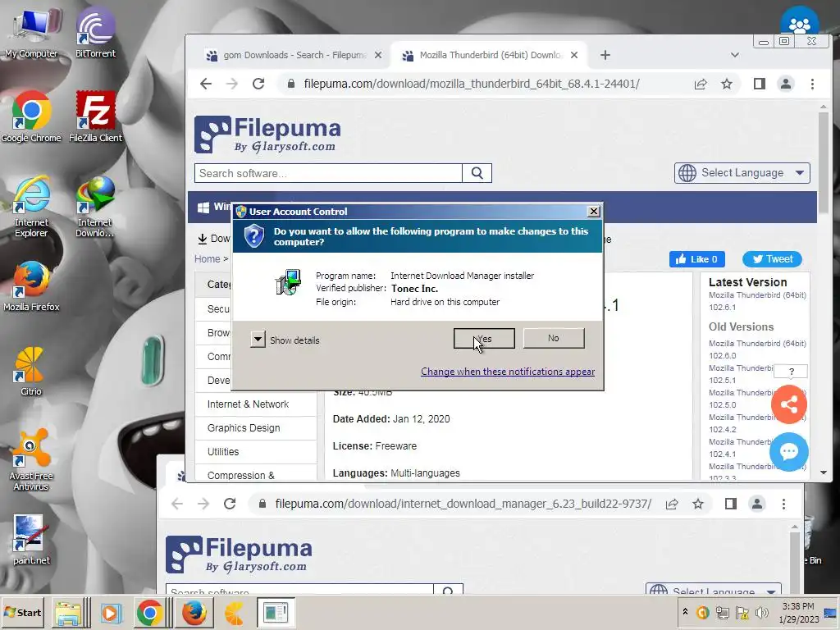Bookmark the Thunderbird page with star

pos(727,84)
